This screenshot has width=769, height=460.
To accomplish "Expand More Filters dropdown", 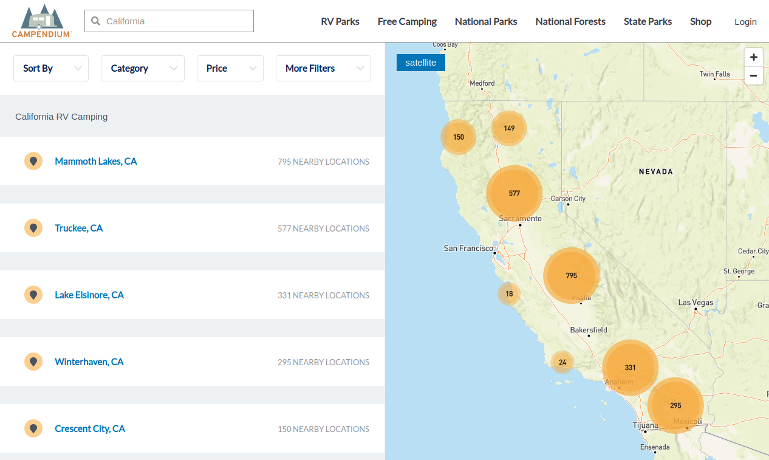I will [x=323, y=68].
